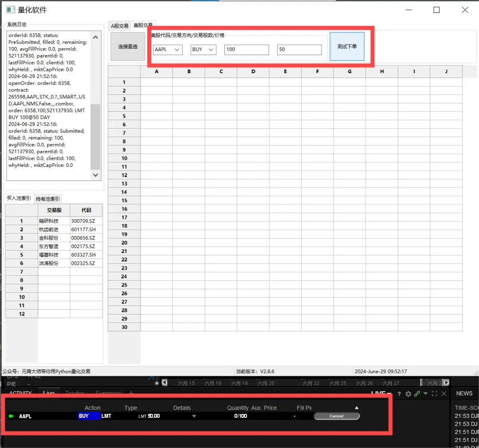Click the timeline scroll-left arrow icon

164,383
